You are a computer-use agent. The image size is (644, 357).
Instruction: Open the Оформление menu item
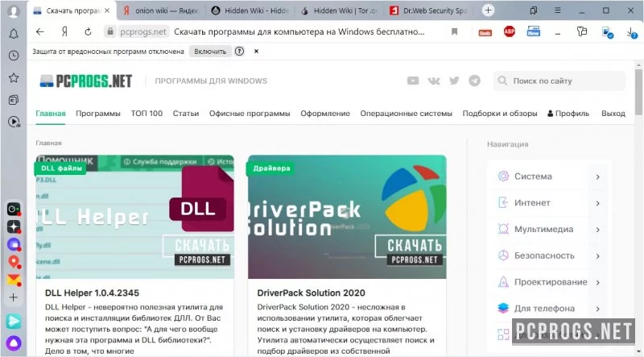[325, 114]
